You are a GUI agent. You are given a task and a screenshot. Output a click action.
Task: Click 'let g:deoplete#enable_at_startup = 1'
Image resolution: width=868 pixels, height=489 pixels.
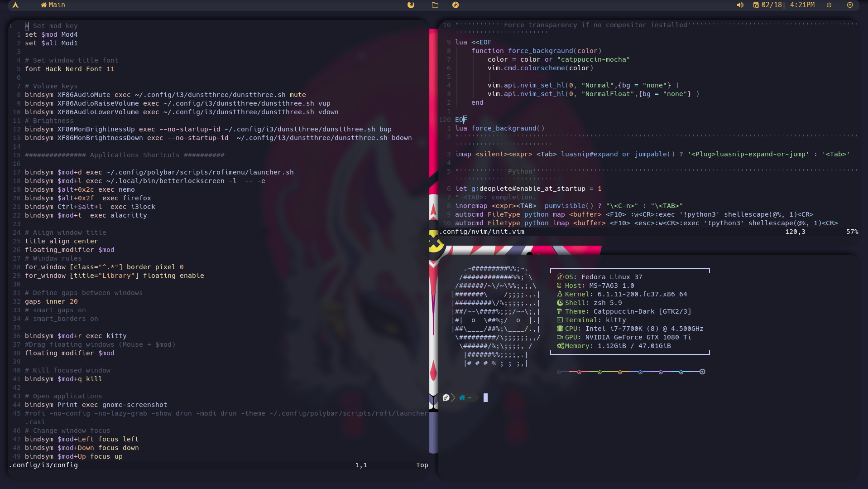[x=528, y=189]
